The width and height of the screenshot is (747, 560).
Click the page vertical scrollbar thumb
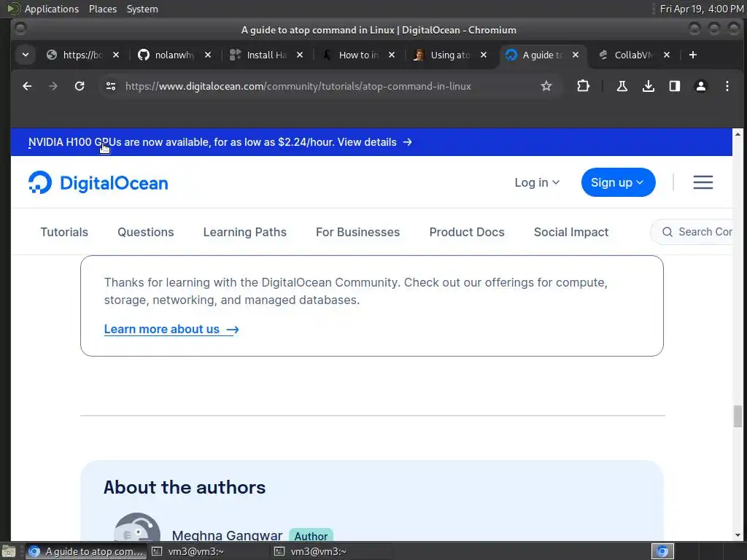(738, 416)
